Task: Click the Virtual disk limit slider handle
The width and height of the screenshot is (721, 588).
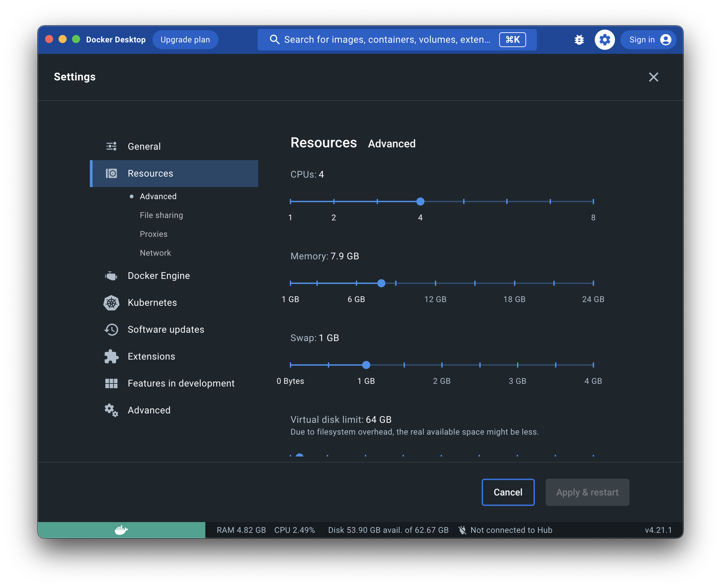Action: 299,455
